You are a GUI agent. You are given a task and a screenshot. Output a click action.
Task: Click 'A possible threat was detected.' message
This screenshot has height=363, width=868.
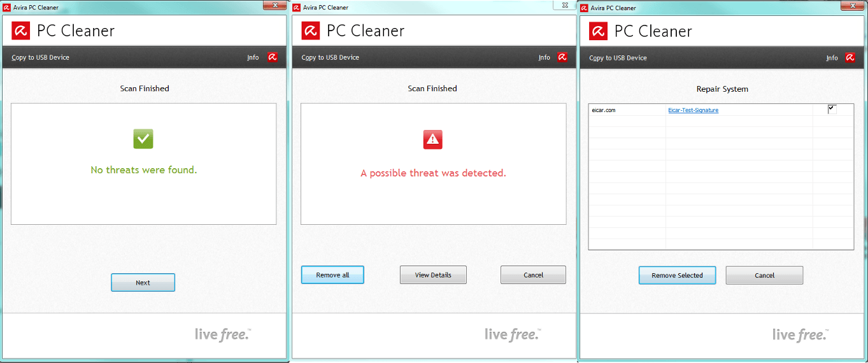click(x=433, y=173)
